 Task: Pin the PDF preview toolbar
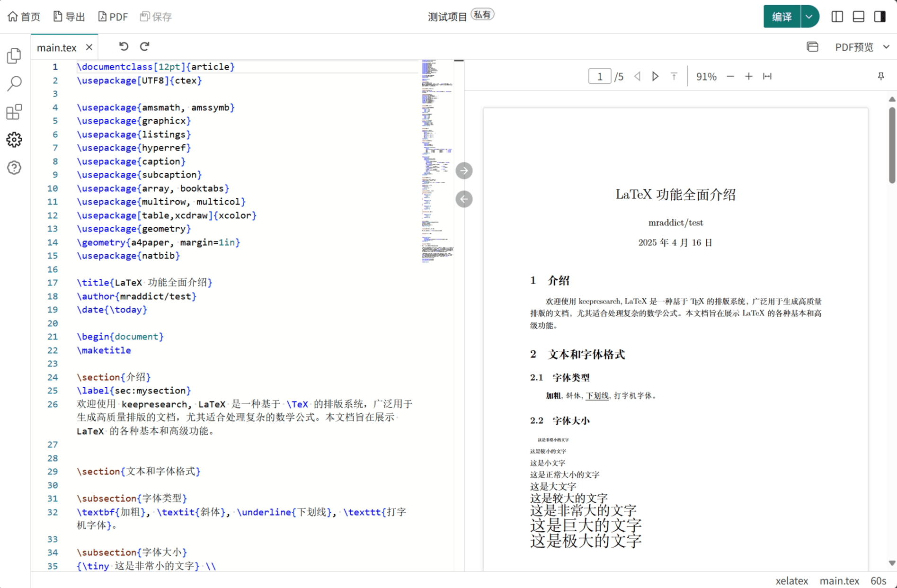[881, 76]
